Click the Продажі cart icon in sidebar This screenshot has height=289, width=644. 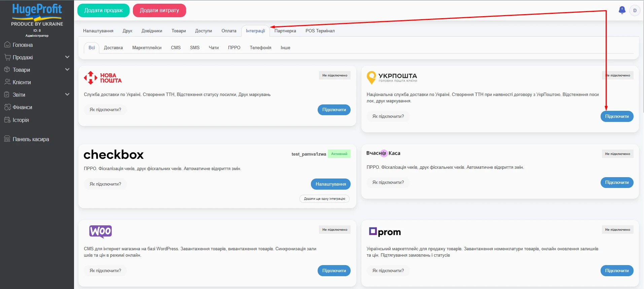pos(7,57)
